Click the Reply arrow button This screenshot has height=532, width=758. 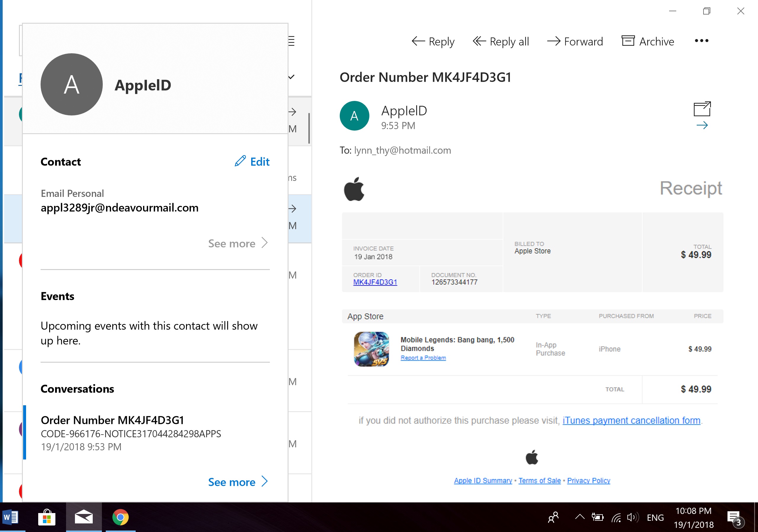432,41
